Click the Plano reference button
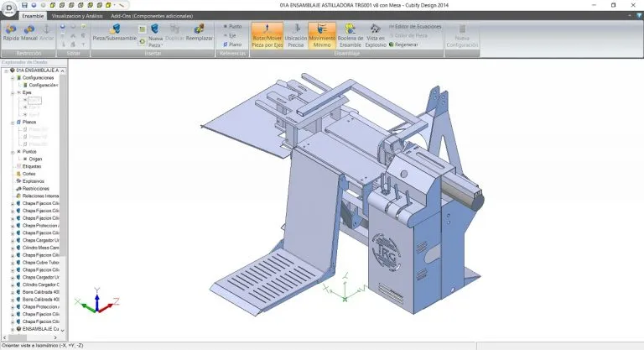The image size is (644, 350). coord(231,44)
